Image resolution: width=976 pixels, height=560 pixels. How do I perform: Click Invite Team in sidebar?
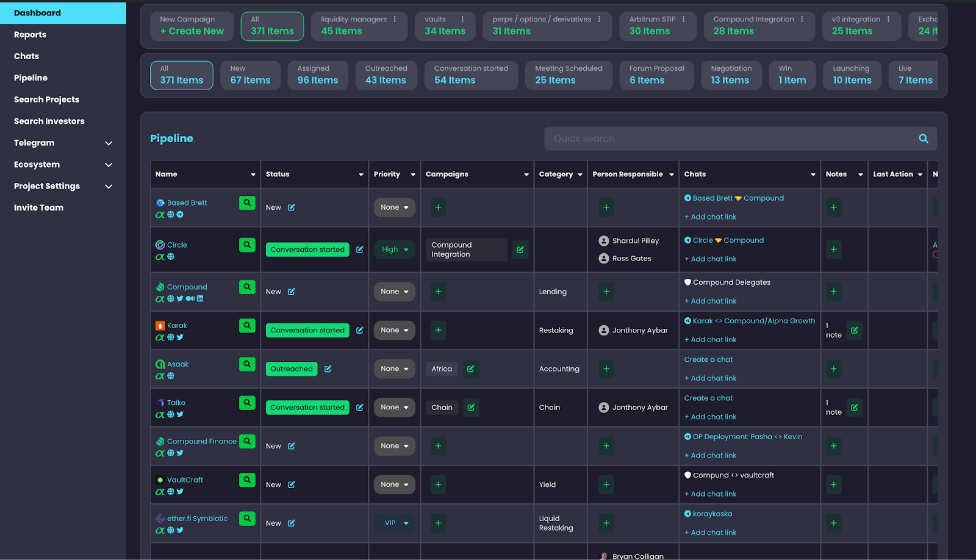(x=38, y=207)
